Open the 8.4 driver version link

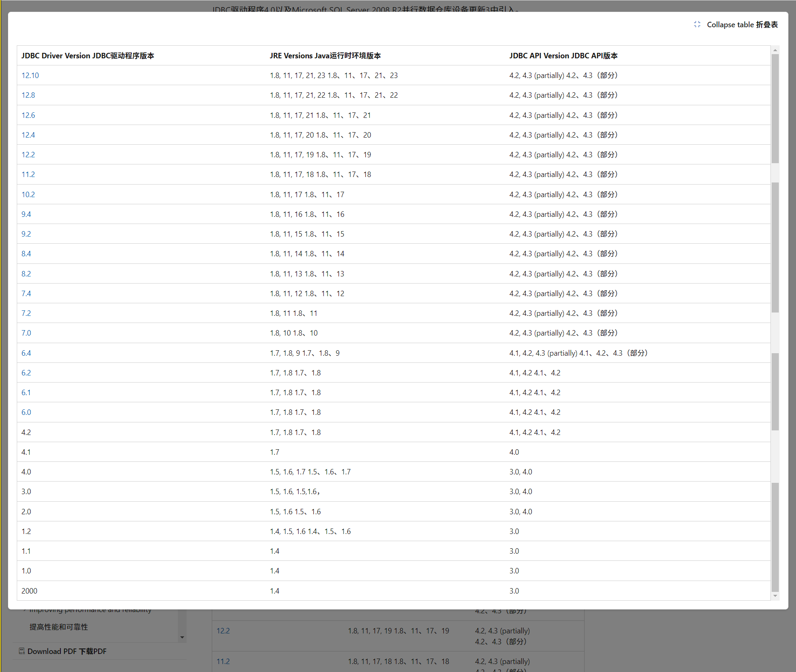point(26,254)
